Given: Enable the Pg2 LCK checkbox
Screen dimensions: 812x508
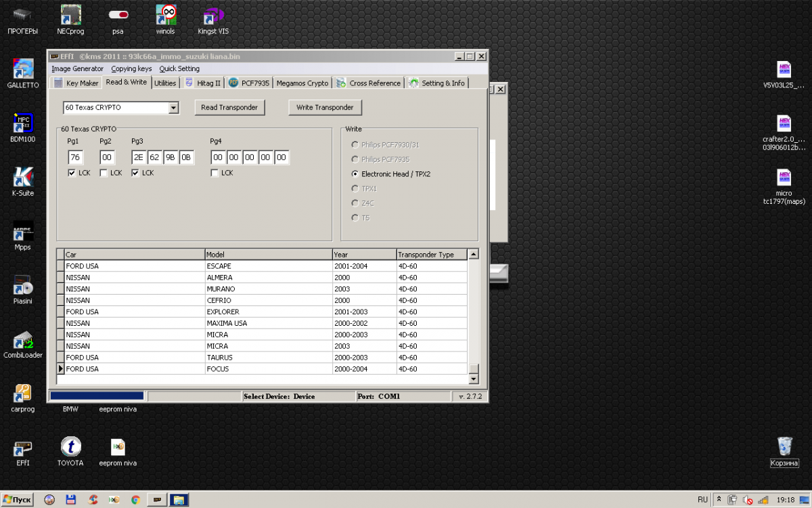Looking at the screenshot, I should click(x=104, y=173).
